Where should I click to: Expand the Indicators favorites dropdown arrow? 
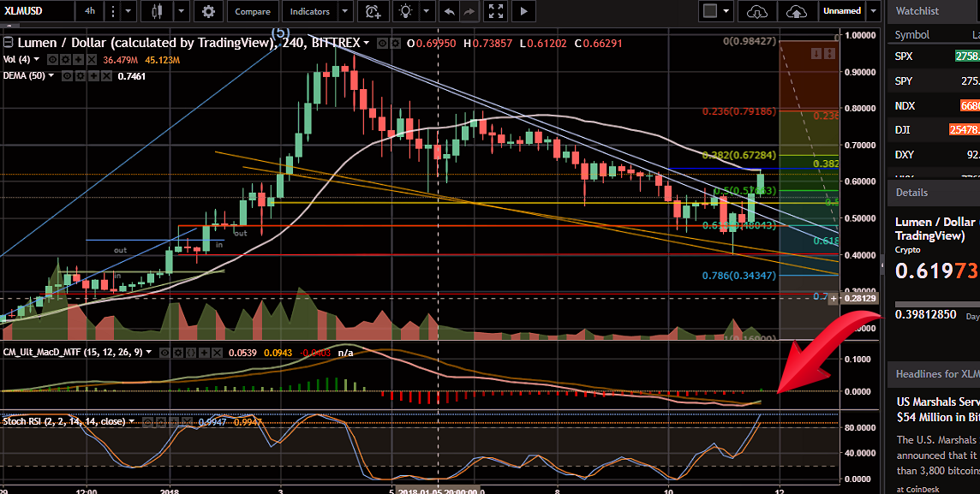tap(345, 10)
